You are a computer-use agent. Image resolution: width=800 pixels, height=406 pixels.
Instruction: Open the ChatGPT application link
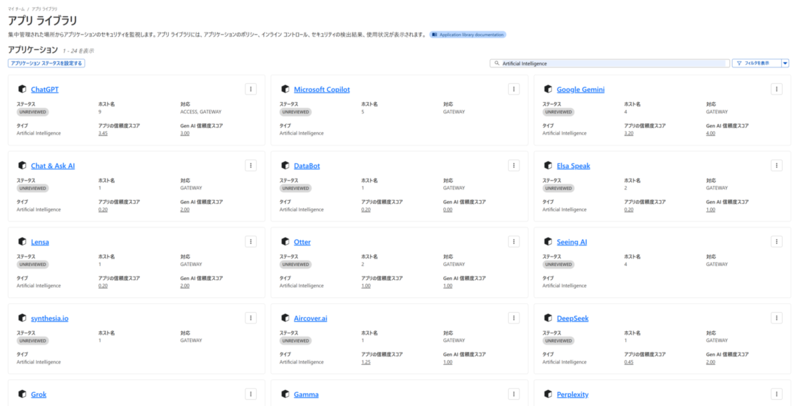point(45,89)
